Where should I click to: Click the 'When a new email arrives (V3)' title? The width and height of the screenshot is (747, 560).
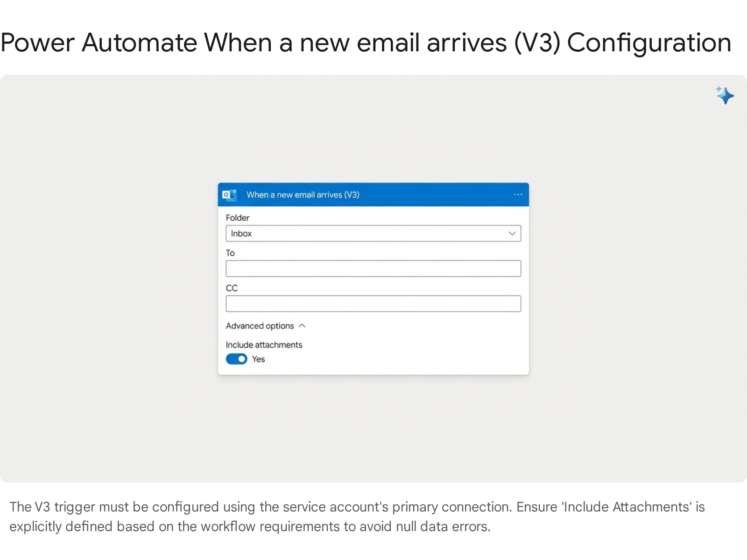[303, 195]
